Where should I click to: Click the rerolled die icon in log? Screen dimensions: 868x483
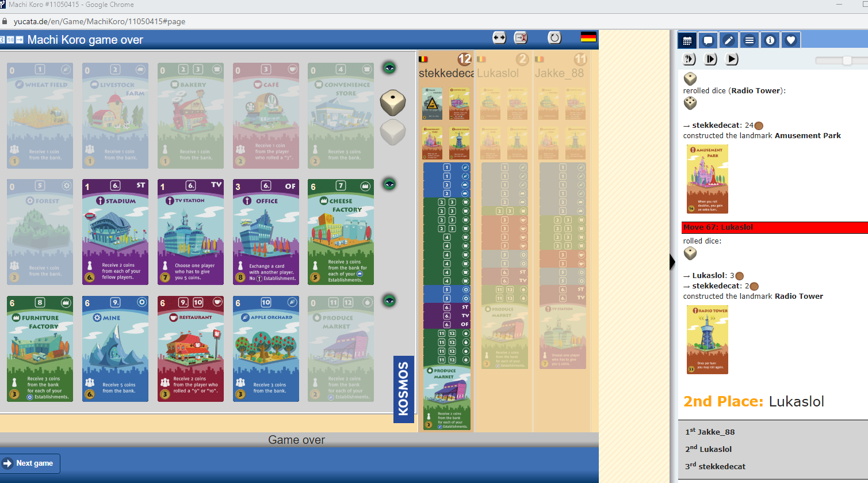click(x=690, y=103)
